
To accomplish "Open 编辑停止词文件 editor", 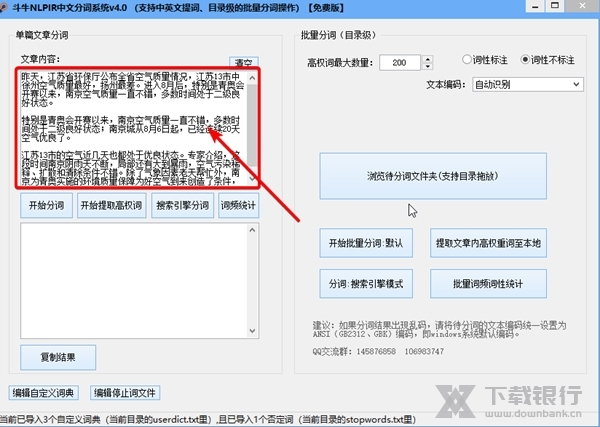I will pyautogui.click(x=125, y=393).
